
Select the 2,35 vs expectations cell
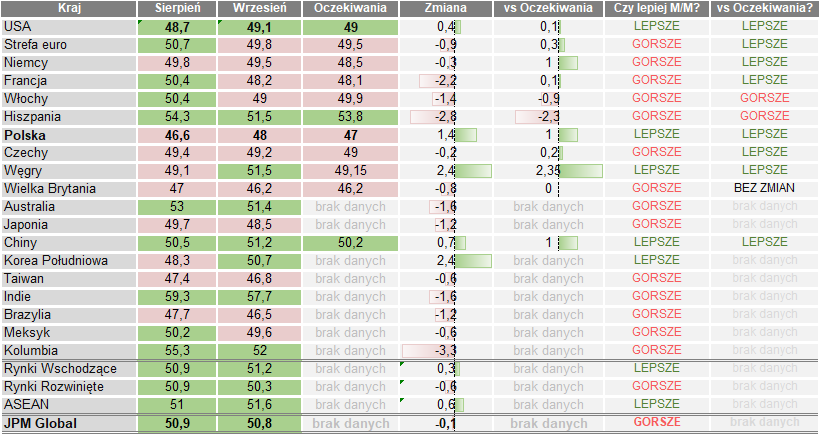pos(544,170)
